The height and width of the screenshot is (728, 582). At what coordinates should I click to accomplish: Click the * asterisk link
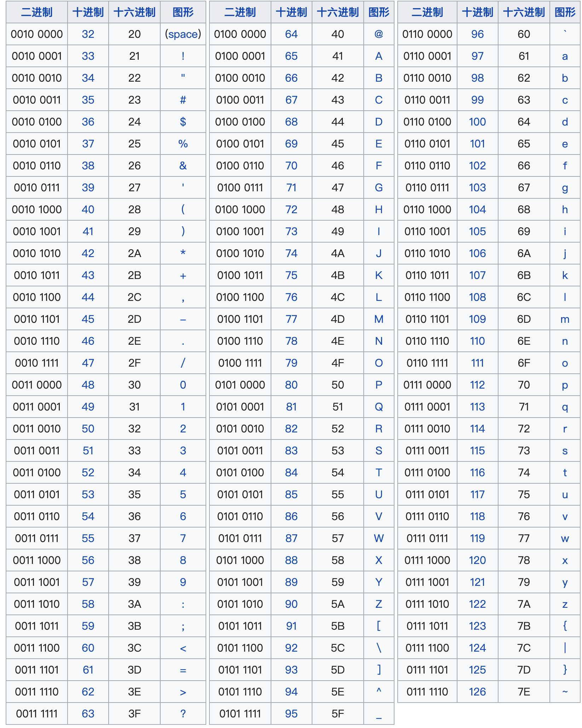[183, 253]
